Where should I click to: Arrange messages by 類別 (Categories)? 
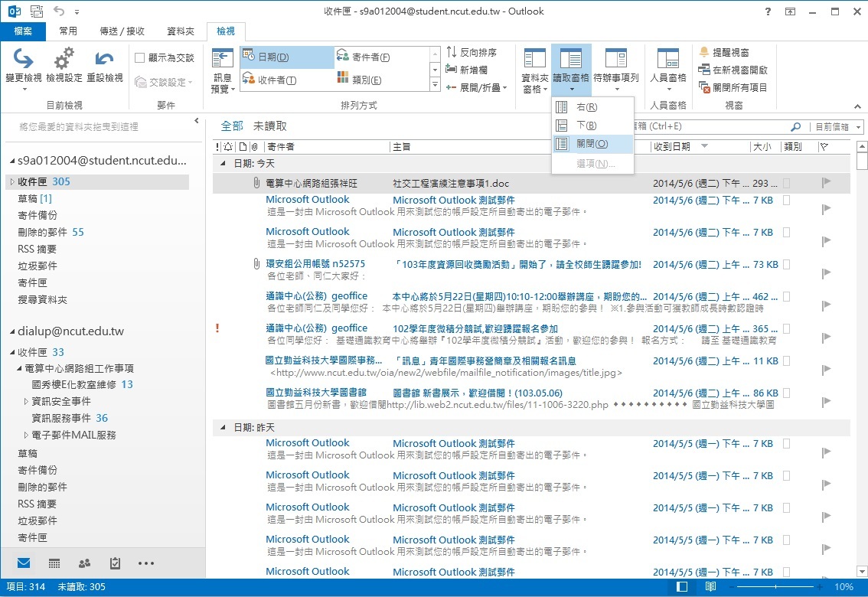(x=381, y=80)
